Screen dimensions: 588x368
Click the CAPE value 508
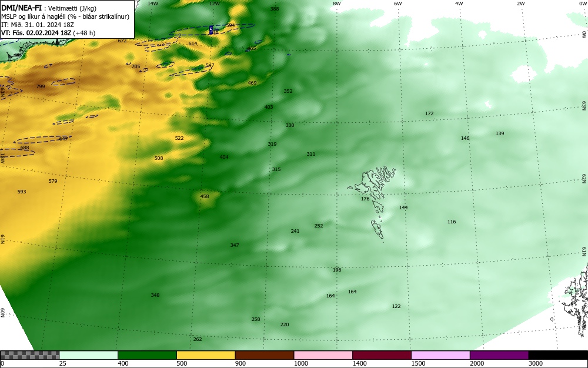tap(159, 159)
